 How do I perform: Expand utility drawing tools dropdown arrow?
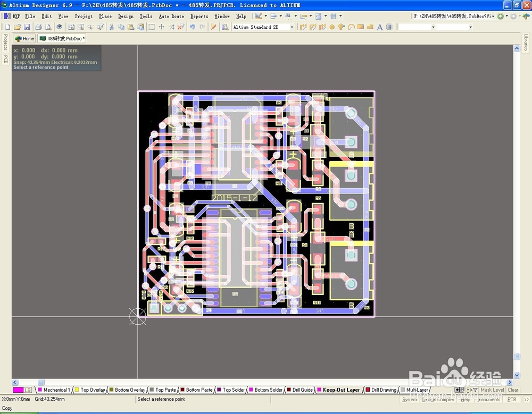265,16
